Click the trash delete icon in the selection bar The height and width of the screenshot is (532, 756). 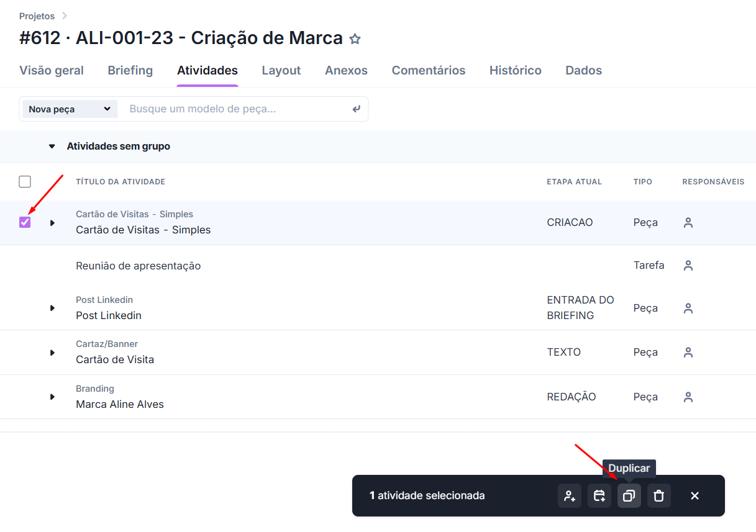pyautogui.click(x=659, y=496)
